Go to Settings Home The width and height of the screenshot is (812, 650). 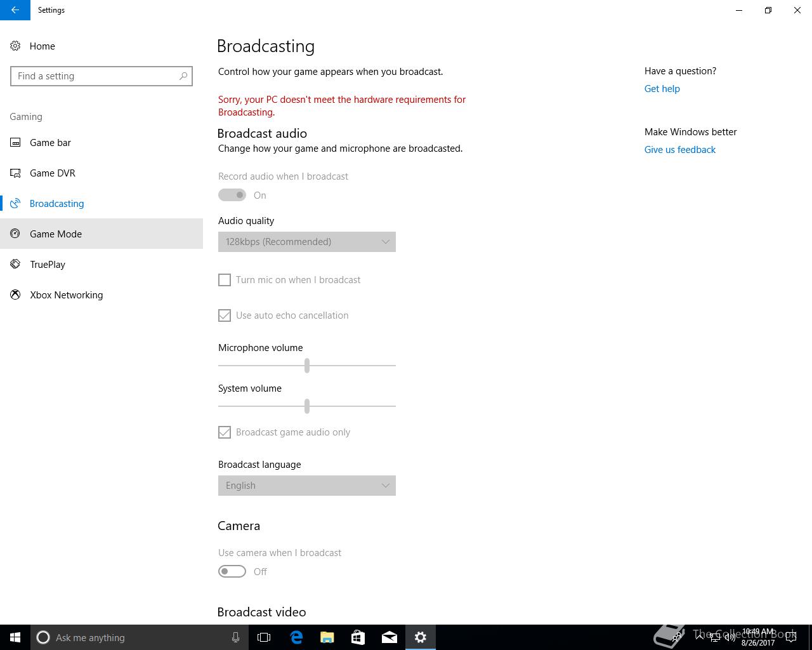[101, 46]
